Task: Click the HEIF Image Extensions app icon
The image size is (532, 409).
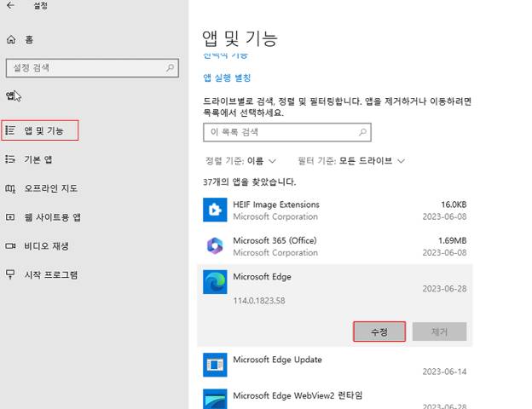Action: tap(215, 210)
